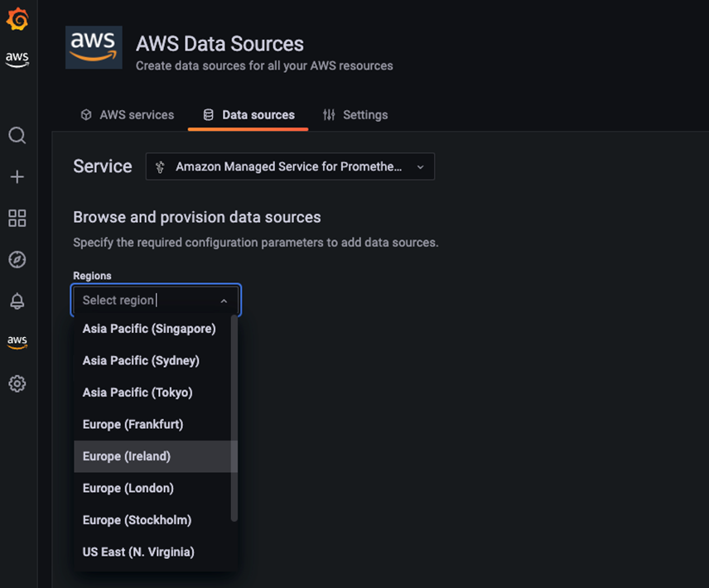Click database icon on Data sources tab
This screenshot has height=588, width=709.
click(x=208, y=115)
